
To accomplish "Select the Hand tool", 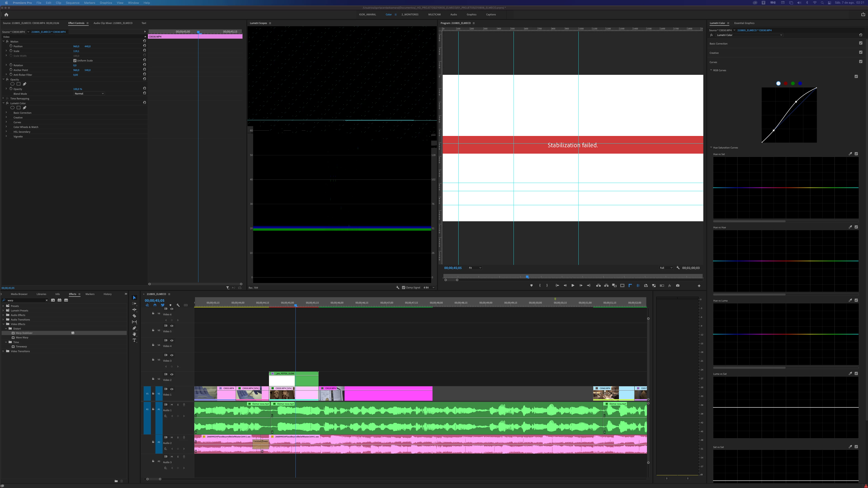I will click(x=134, y=334).
